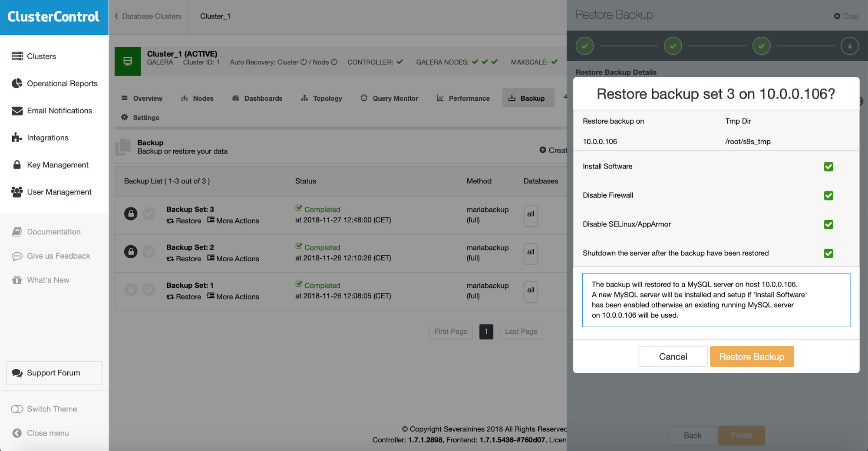This screenshot has width=868, height=451.
Task: Click the restore info message box
Action: coord(716,300)
